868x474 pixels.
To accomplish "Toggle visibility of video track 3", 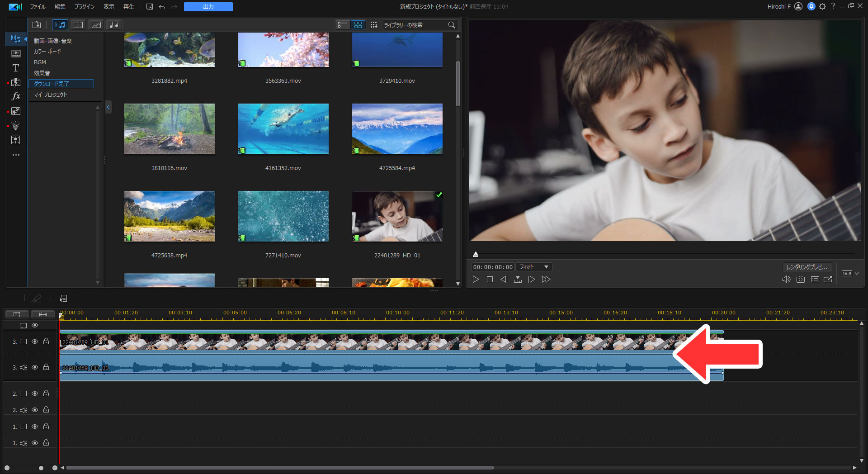I will click(35, 341).
